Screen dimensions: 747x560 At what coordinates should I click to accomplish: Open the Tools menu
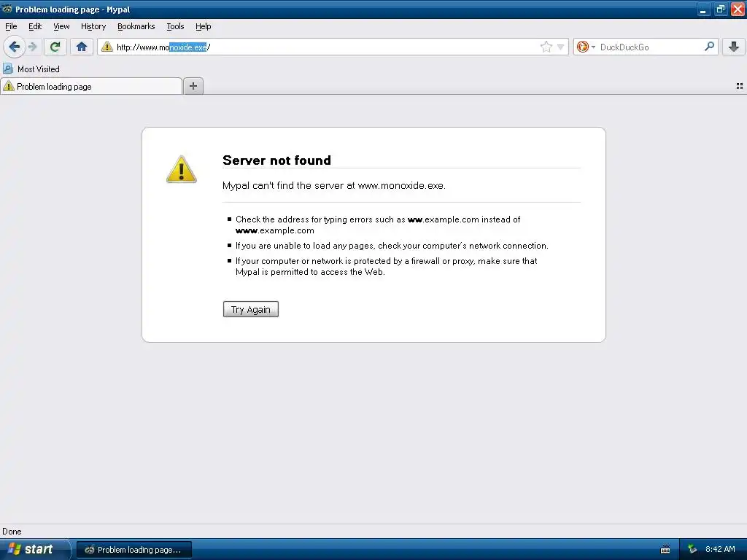pos(175,26)
